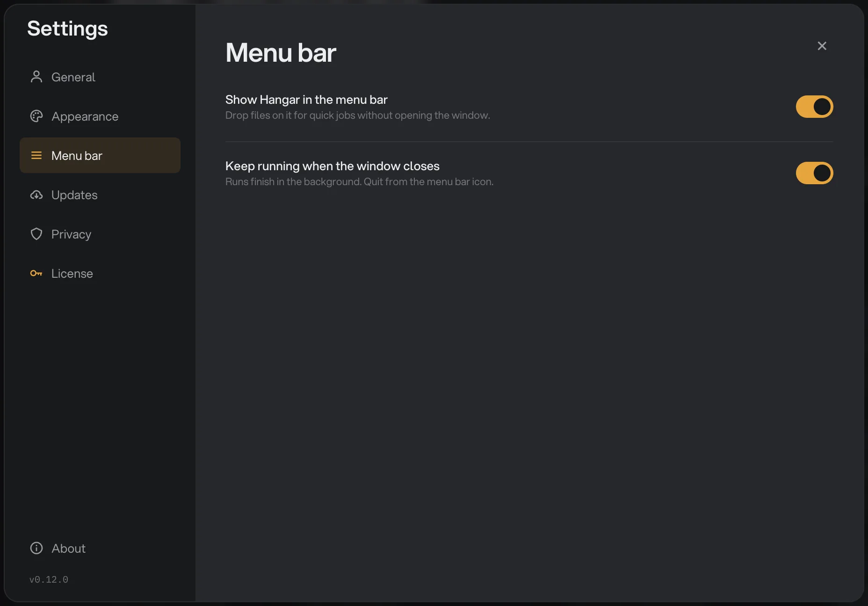
Task: Click the Settings sidebar title
Action: point(67,29)
